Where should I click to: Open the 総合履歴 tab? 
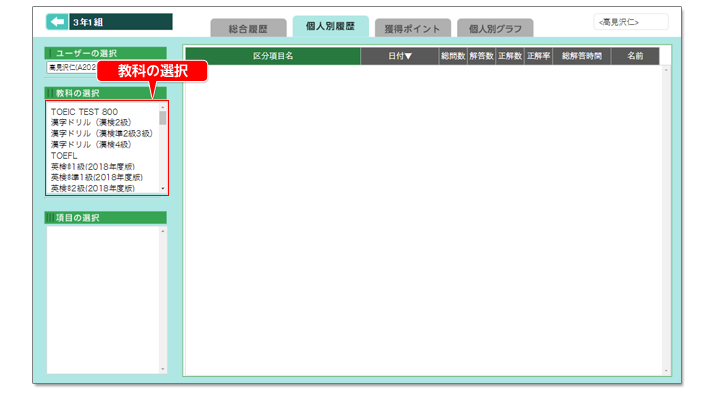[x=248, y=28]
